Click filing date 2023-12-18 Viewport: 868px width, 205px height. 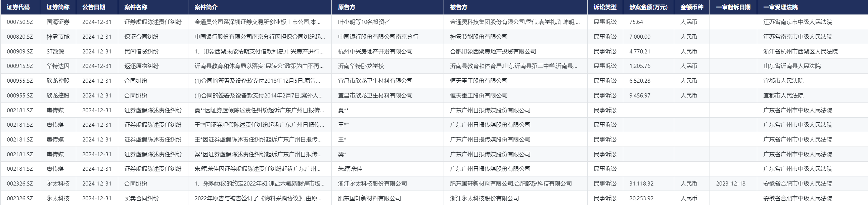click(x=731, y=184)
